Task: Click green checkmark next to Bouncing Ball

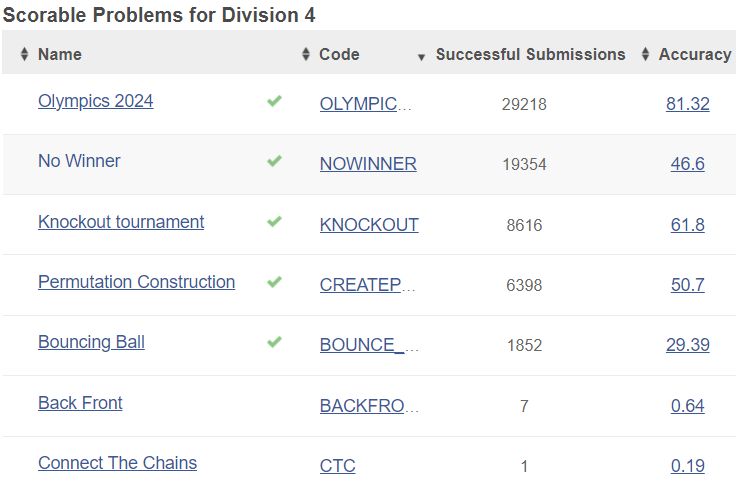Action: 274,342
